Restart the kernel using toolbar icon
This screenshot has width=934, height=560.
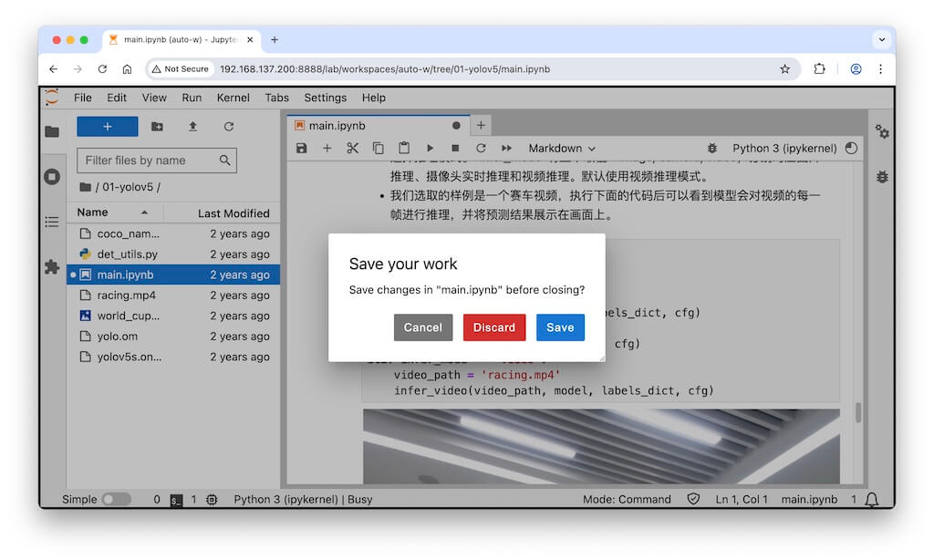pos(481,148)
